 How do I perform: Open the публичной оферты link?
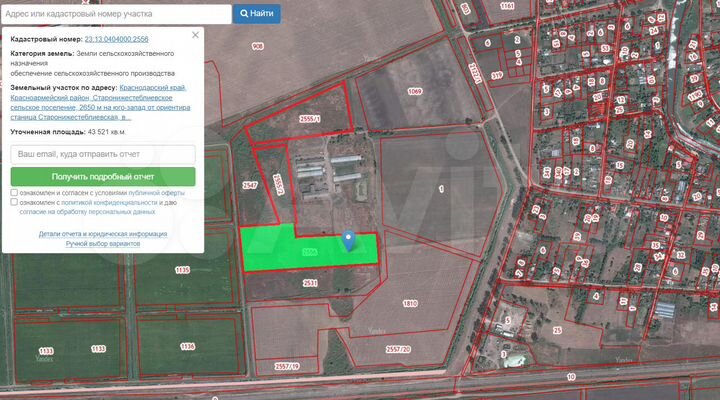(x=156, y=192)
